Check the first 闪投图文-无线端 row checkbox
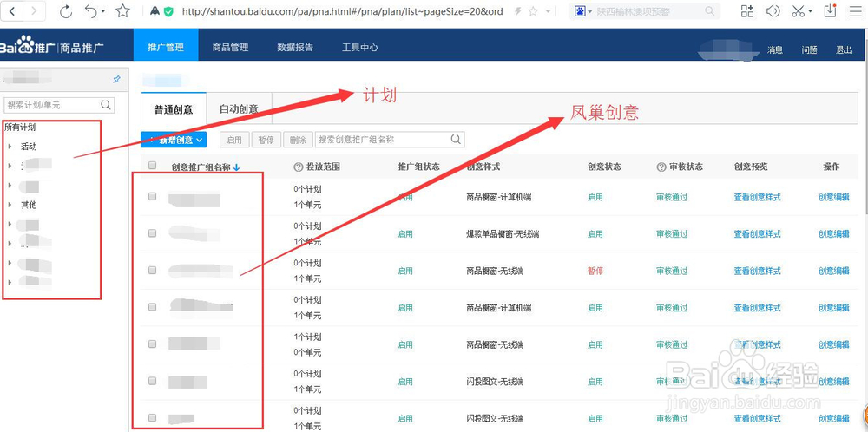This screenshot has width=868, height=432. click(153, 381)
